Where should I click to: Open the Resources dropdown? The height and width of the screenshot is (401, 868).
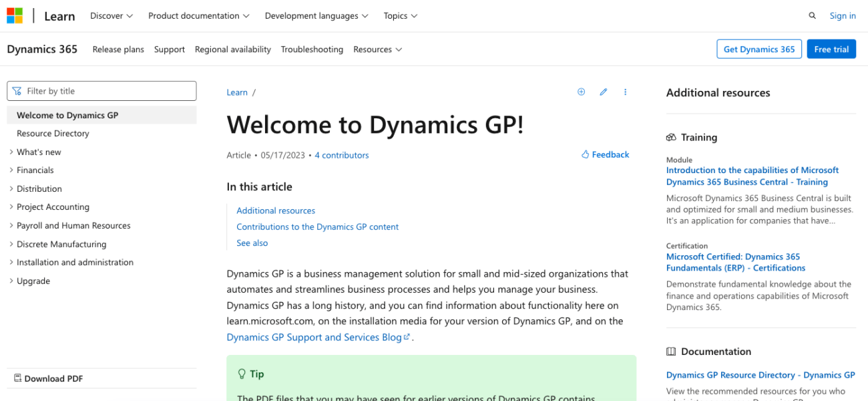[x=378, y=49]
